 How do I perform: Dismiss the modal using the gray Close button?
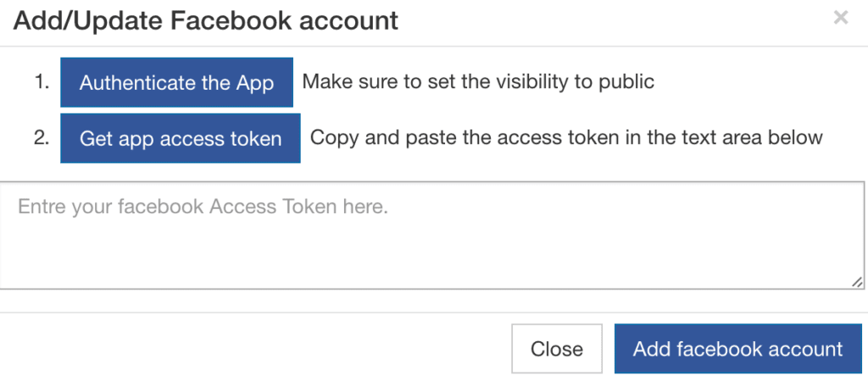(x=556, y=349)
